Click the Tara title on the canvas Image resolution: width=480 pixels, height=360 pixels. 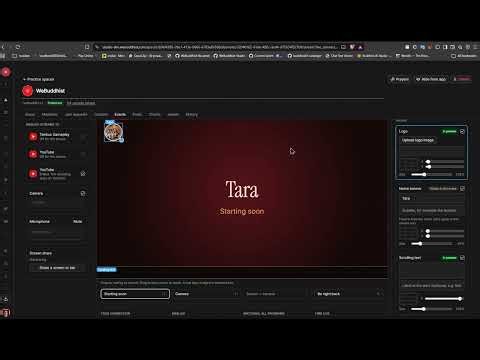242,189
